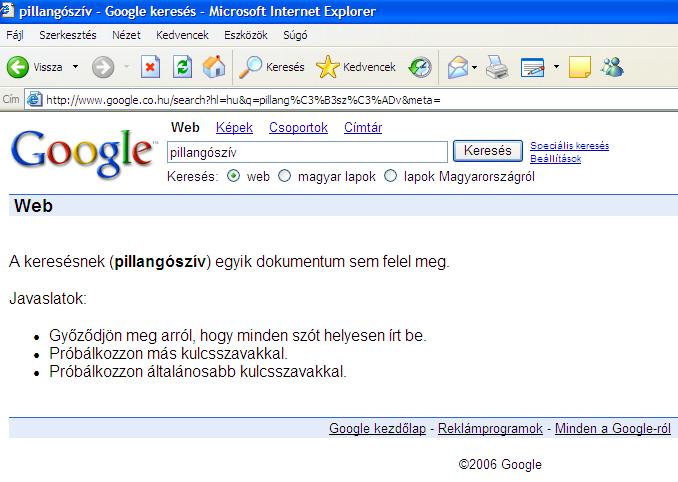Open the Messenger people icon

(612, 67)
